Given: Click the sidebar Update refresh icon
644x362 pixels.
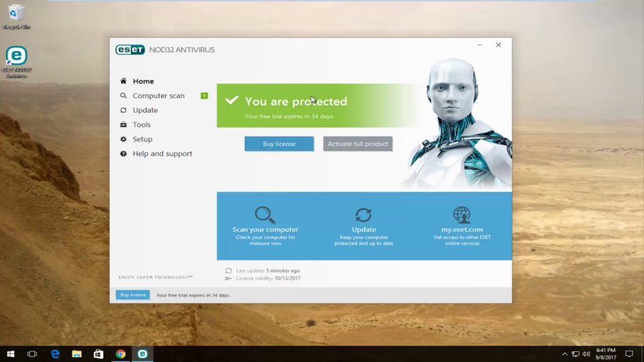Looking at the screenshot, I should (123, 110).
